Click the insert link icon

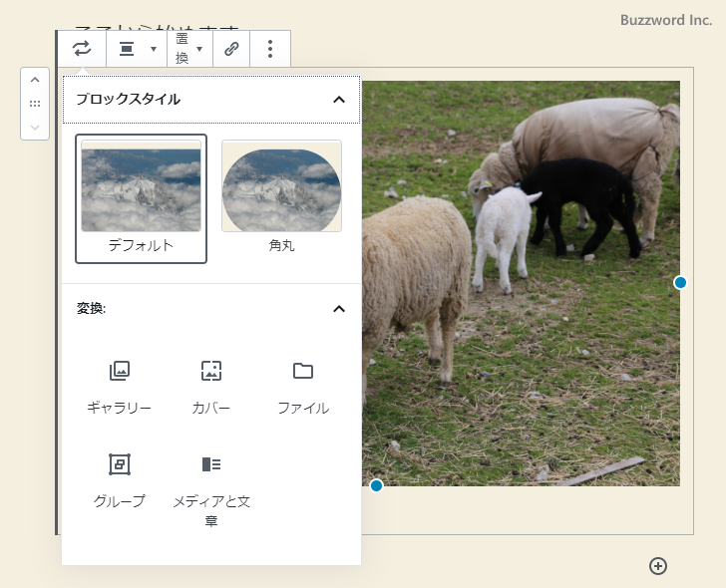tap(231, 49)
